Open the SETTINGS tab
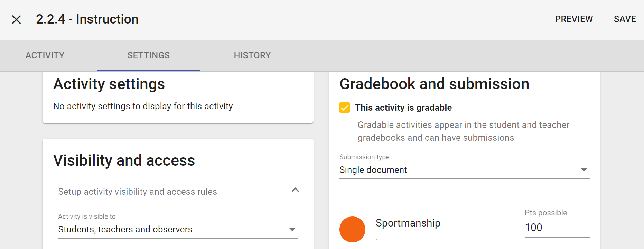The image size is (644, 249). pos(149,55)
